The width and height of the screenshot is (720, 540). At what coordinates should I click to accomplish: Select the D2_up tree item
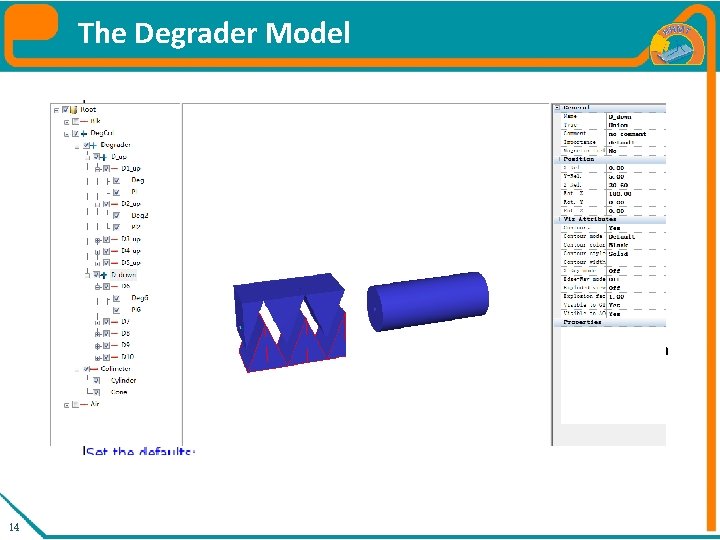click(131, 204)
